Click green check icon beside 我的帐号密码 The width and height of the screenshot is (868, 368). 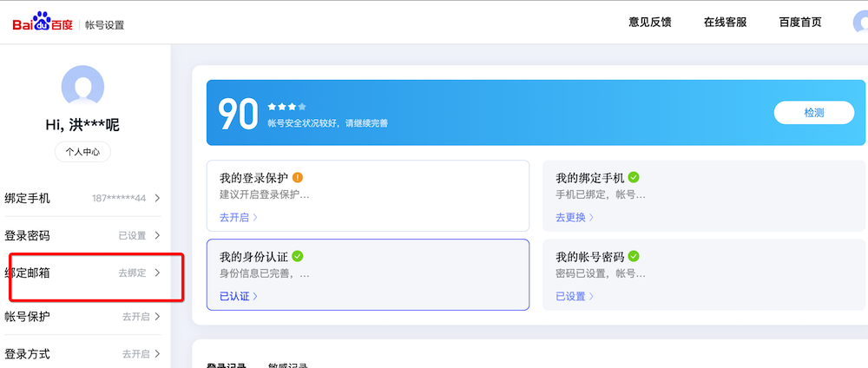tap(634, 256)
